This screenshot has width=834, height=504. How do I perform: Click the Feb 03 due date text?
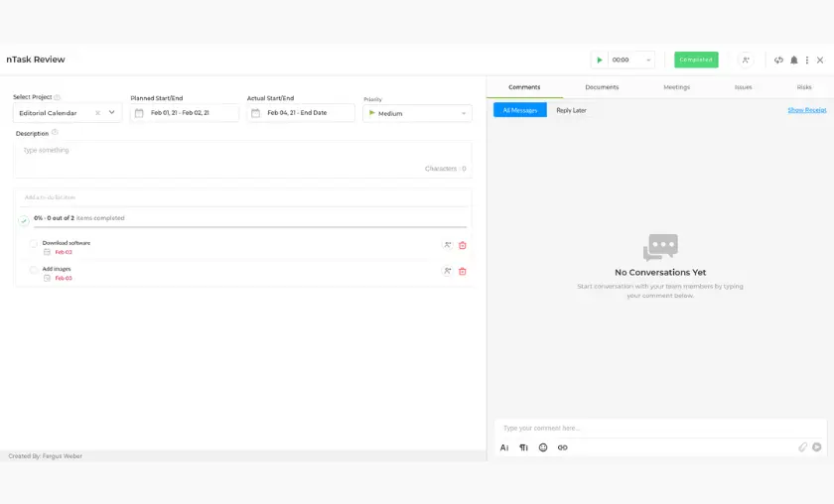[64, 278]
